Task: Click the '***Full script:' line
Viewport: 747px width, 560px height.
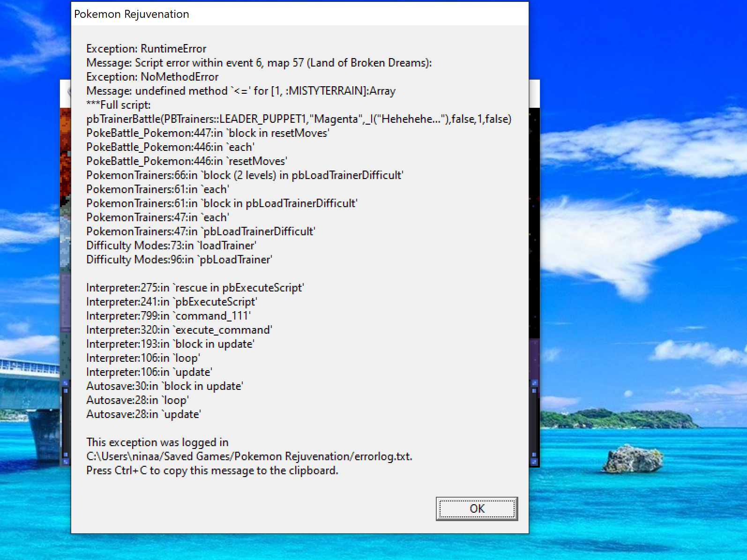Action: (x=119, y=105)
